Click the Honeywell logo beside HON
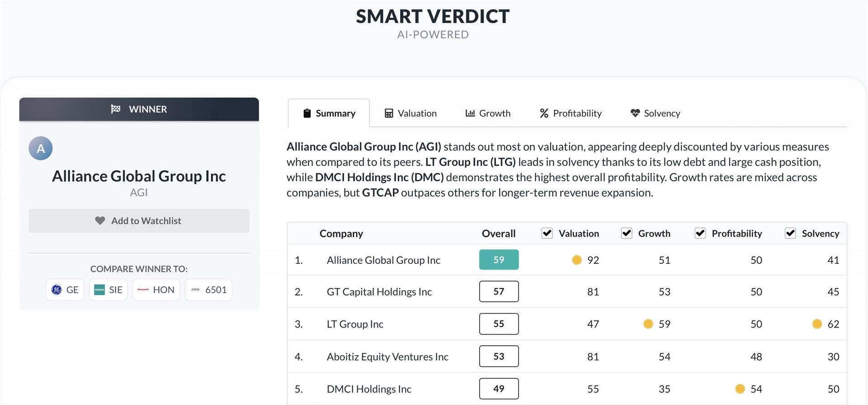The width and height of the screenshot is (868, 405). click(143, 290)
